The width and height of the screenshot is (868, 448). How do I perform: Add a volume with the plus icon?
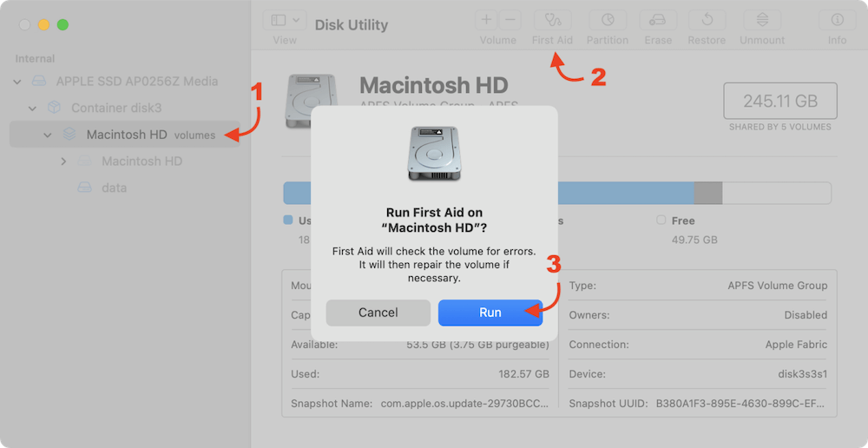tap(486, 21)
